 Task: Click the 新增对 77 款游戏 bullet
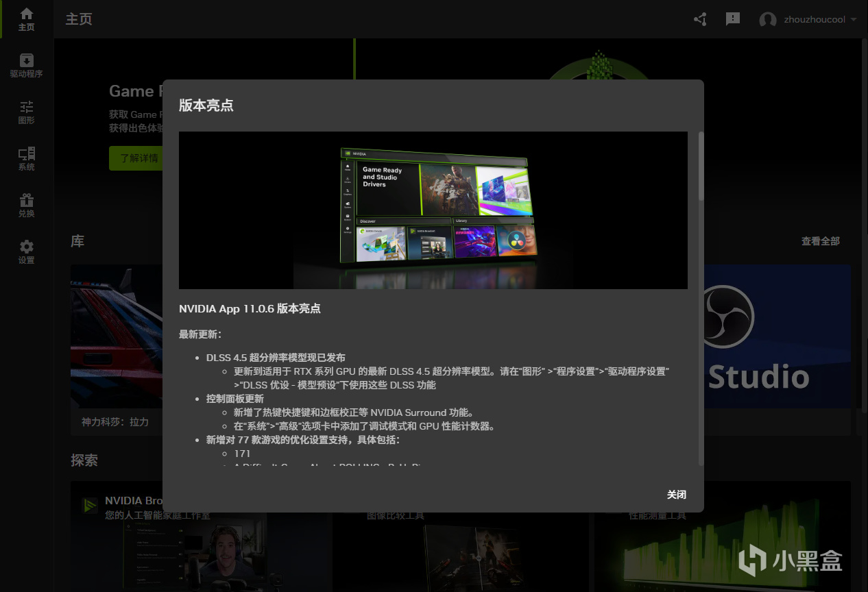pos(302,440)
